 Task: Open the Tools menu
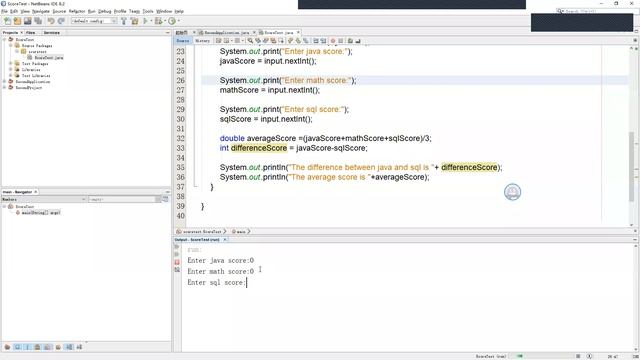(148, 11)
